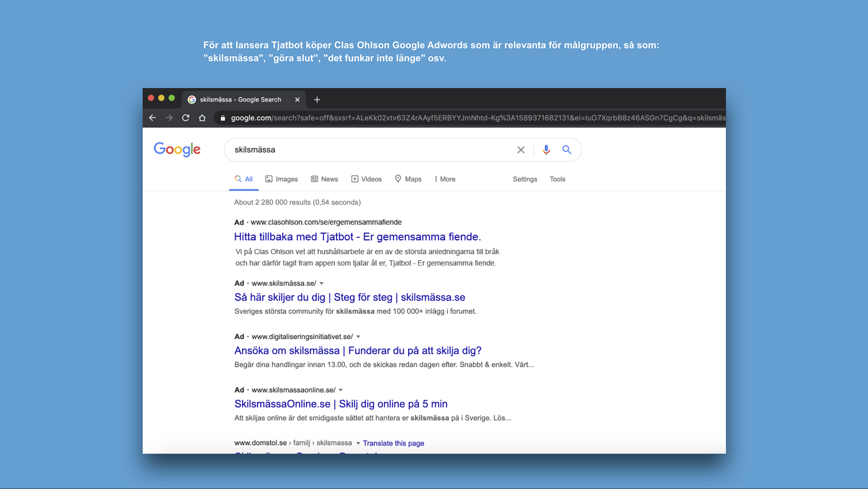Click the www.domstol.se breadcrumb URL
868x489 pixels.
coord(260,443)
